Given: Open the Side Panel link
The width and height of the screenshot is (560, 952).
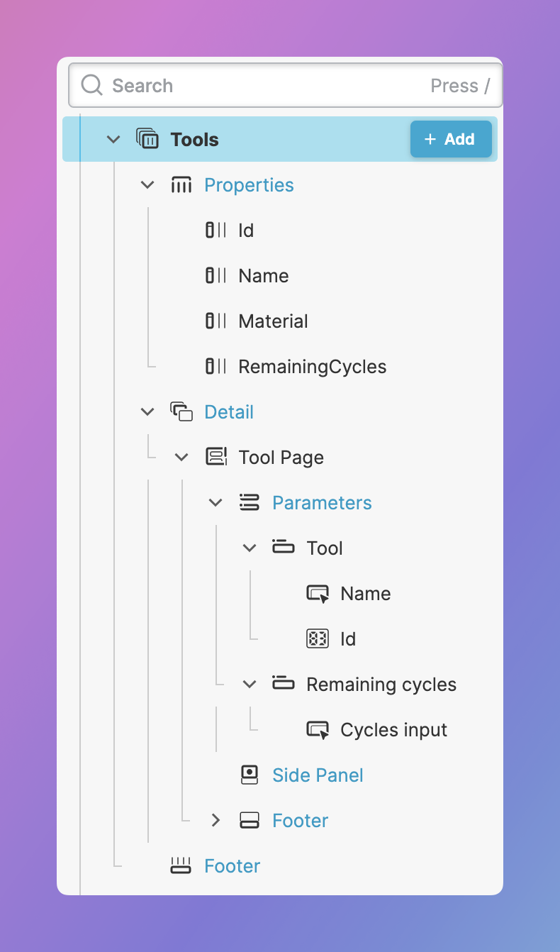Looking at the screenshot, I should (318, 775).
